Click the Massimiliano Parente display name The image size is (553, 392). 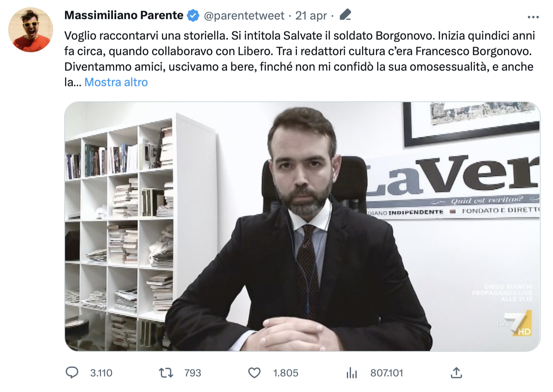point(124,15)
